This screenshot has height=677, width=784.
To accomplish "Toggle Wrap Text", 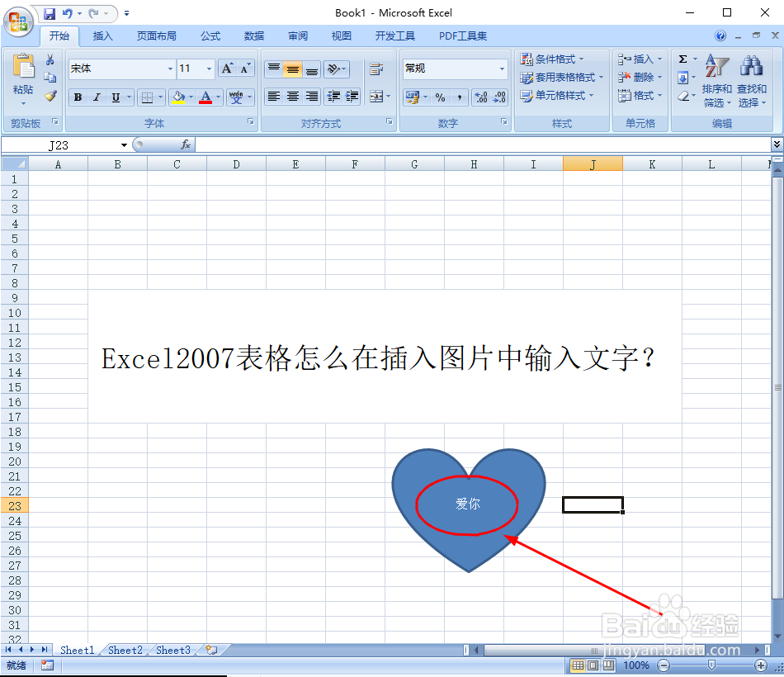I will [x=376, y=69].
